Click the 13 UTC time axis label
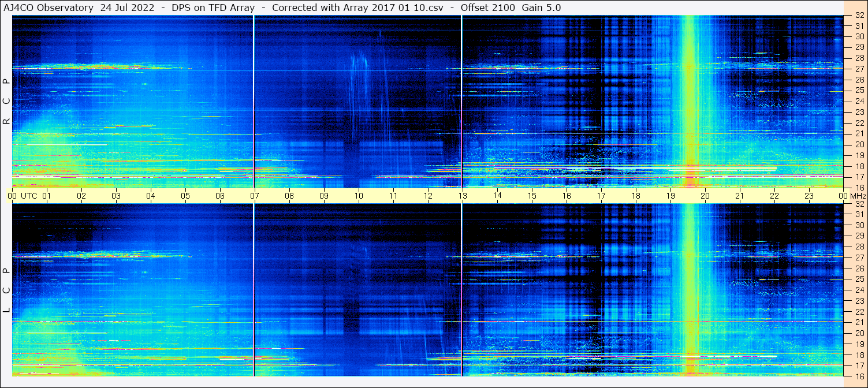The image size is (868, 388). coord(463,195)
